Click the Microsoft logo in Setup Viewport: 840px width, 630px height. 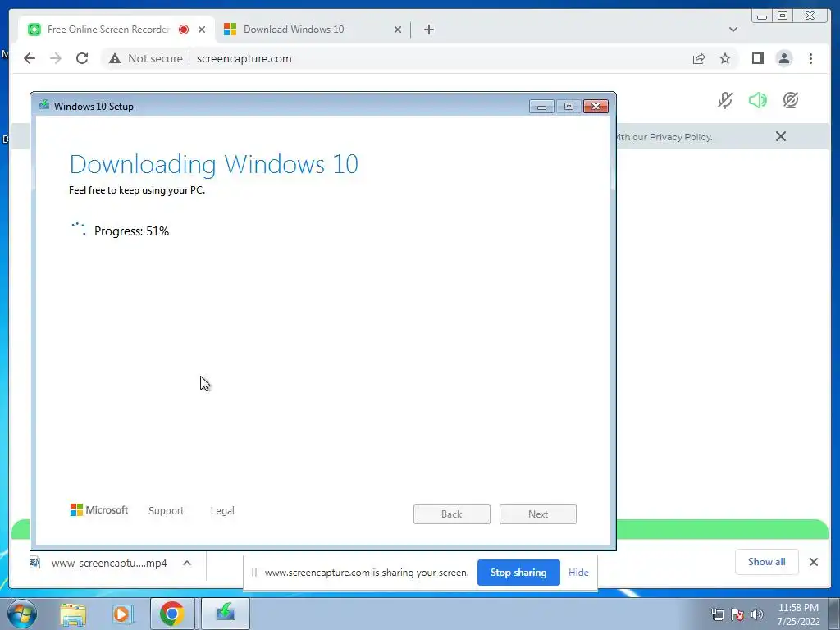(x=99, y=510)
